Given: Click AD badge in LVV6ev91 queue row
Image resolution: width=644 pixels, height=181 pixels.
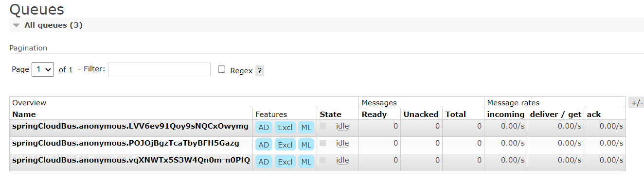Looking at the screenshot, I should (x=264, y=128).
